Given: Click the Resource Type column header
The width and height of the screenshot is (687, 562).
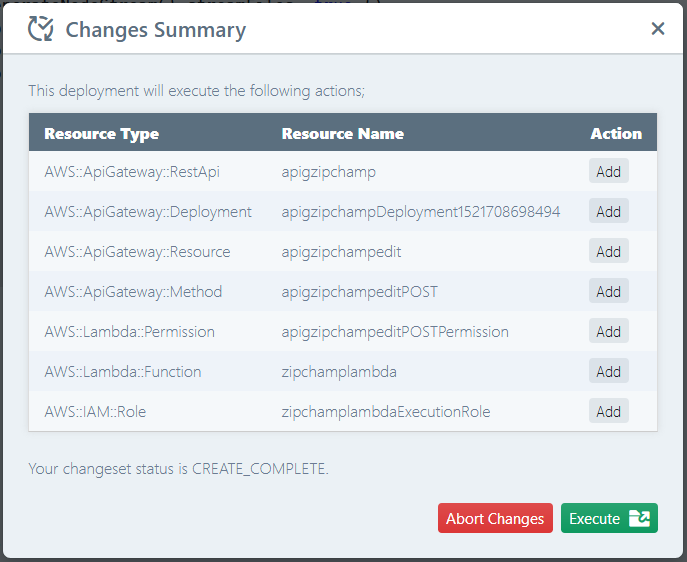Looking at the screenshot, I should click(102, 133).
